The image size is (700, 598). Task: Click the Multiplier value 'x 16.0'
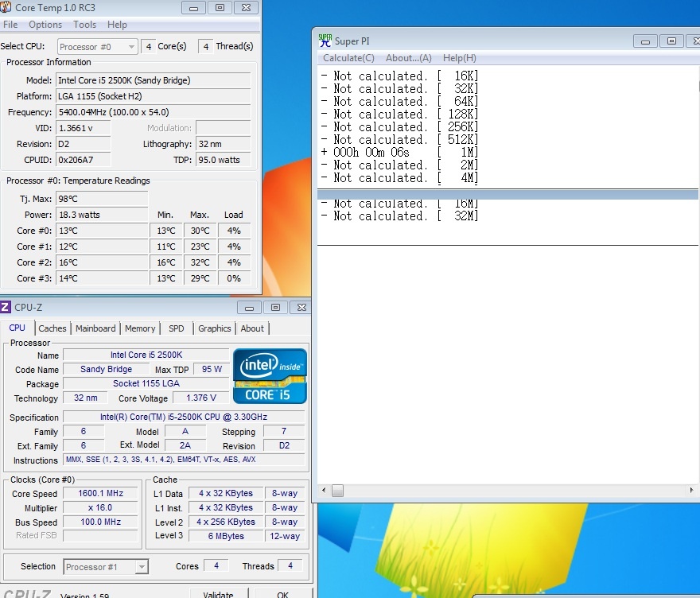100,508
